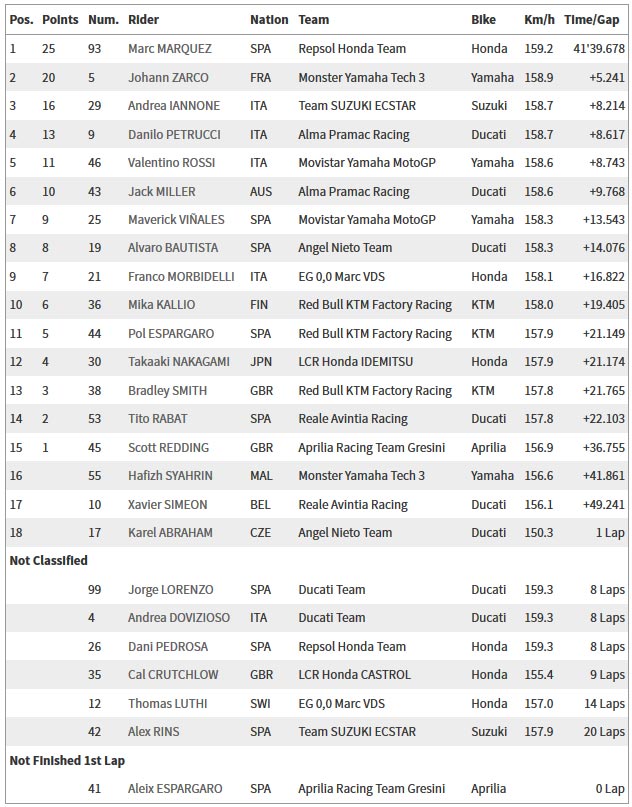Select Jorge LORENZO in unclassified list
Screen dimensions: 632x807
(170, 589)
